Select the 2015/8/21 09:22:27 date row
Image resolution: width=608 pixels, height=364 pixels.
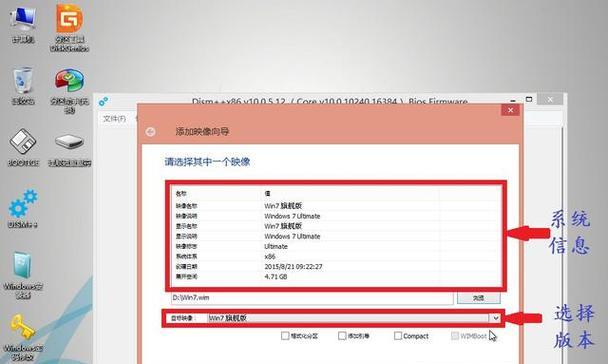(336, 267)
